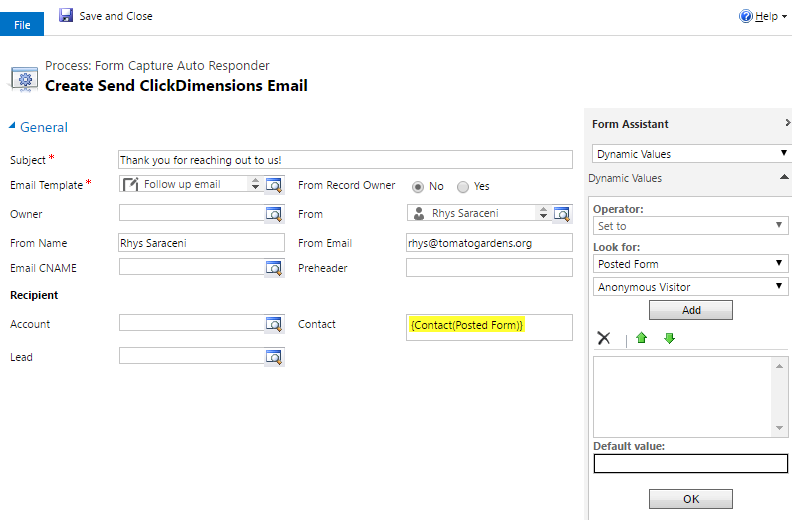Open the File menu
The height and width of the screenshot is (520, 792).
(22, 24)
